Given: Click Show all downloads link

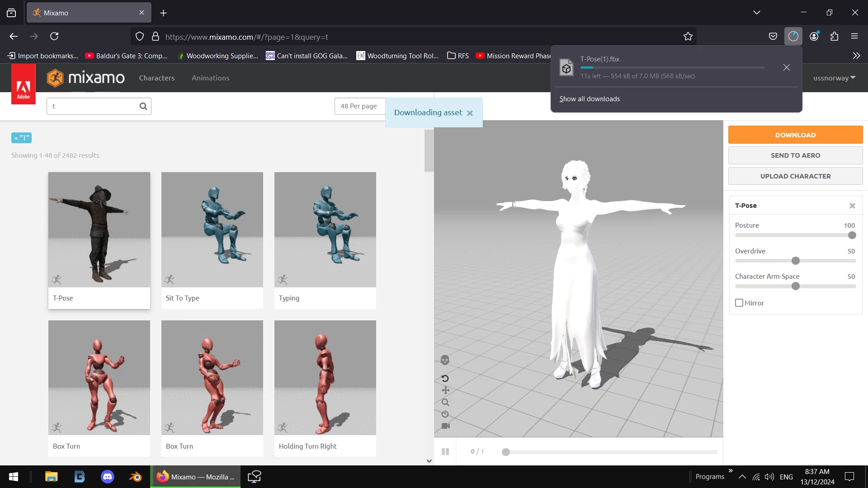Looking at the screenshot, I should (x=590, y=99).
